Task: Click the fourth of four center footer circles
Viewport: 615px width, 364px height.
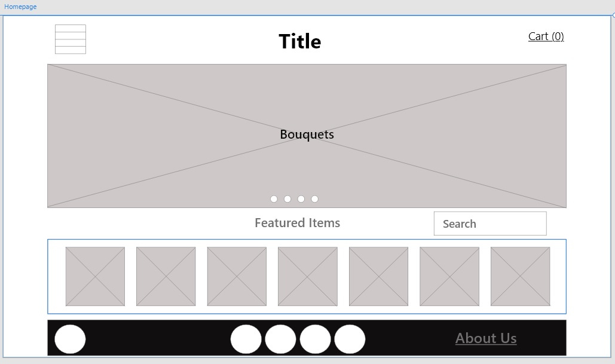Action: click(x=350, y=339)
